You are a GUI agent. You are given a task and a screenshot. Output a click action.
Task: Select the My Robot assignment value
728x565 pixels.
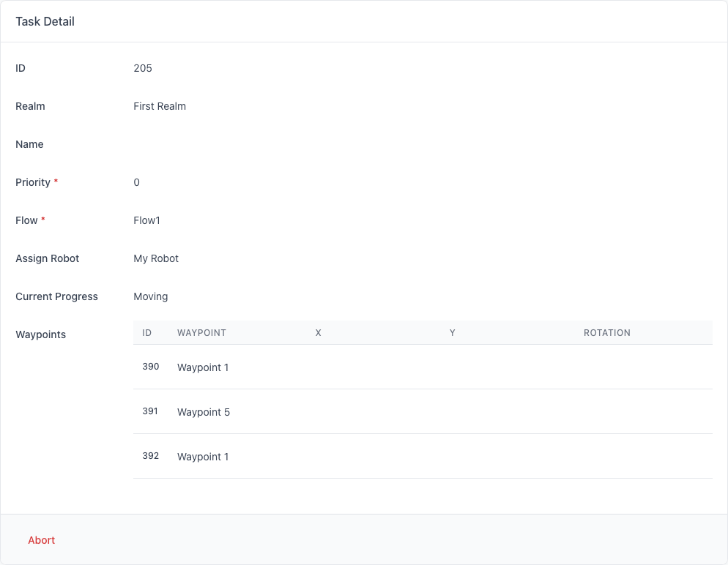tap(156, 258)
